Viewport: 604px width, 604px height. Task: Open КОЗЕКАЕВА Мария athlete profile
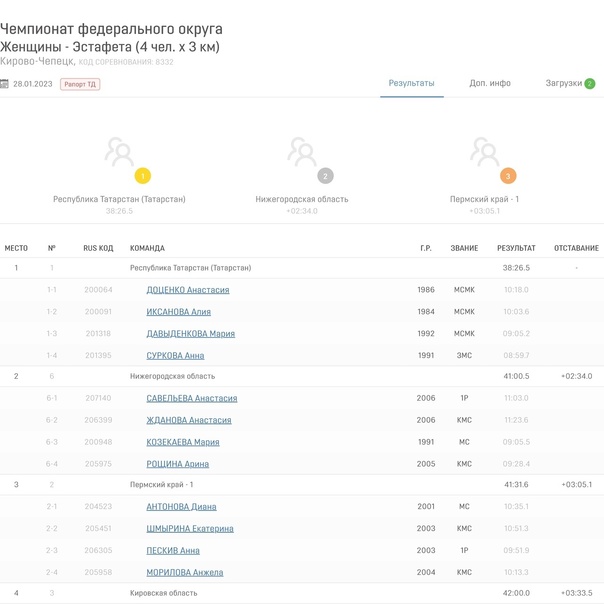182,442
